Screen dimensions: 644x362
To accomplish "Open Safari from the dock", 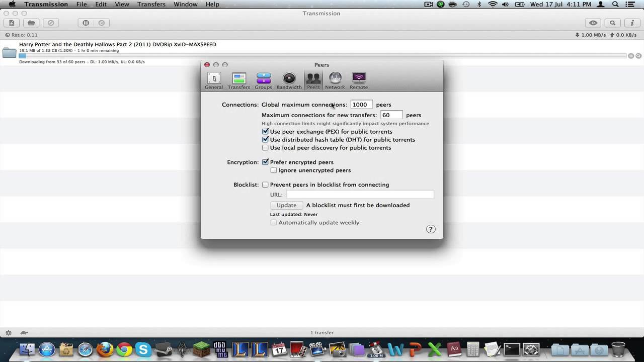I will [86, 349].
